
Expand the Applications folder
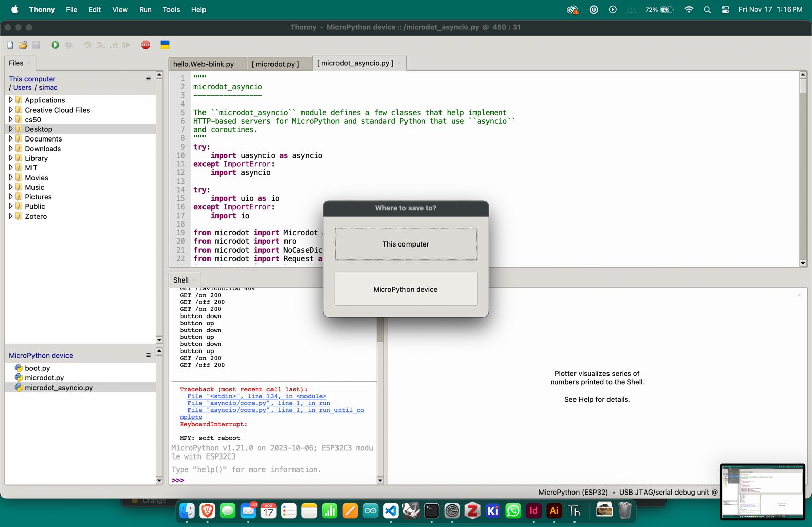(11, 100)
